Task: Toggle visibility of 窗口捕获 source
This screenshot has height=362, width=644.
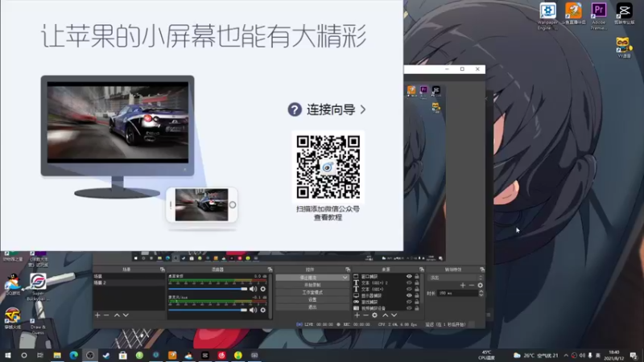Action: coord(409,277)
